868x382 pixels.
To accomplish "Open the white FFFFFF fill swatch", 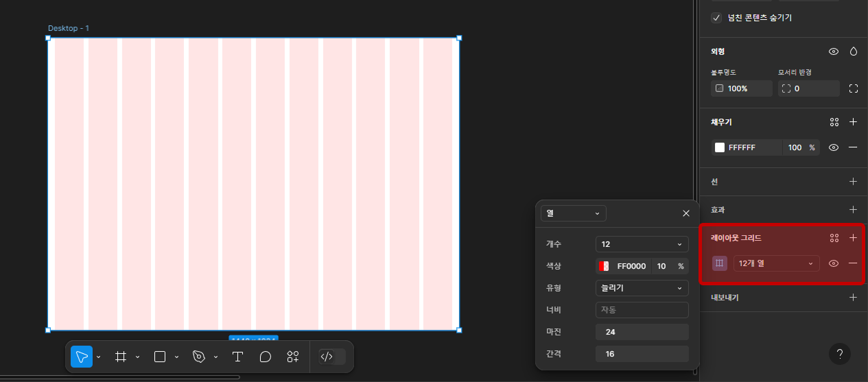I will tap(720, 147).
